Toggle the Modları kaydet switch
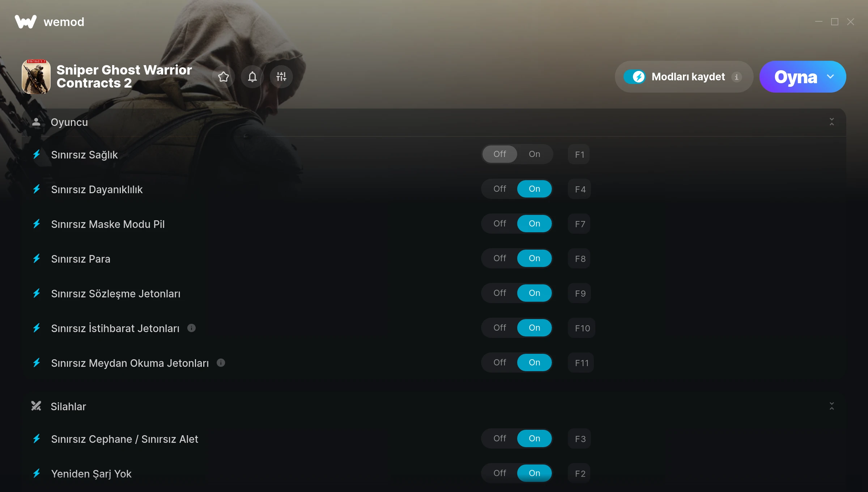 (x=634, y=77)
